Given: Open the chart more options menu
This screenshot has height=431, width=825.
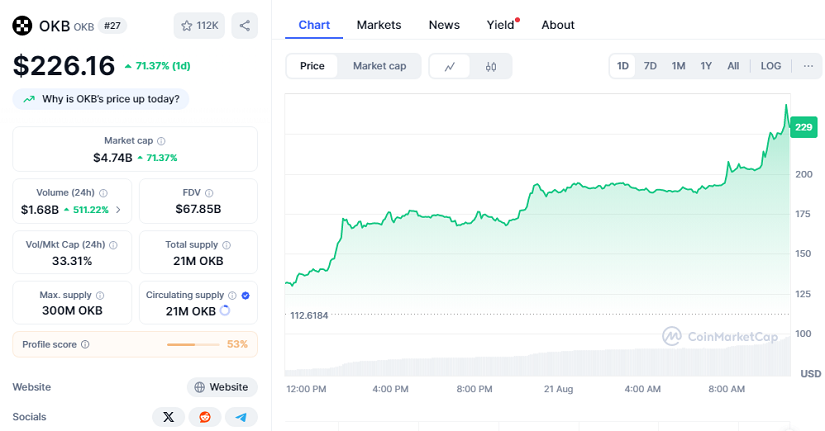Looking at the screenshot, I should 808,66.
